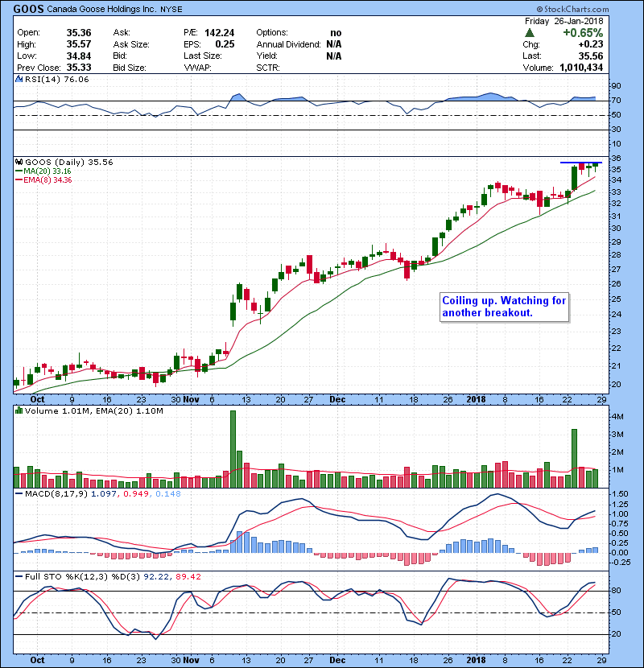Click the candlestick icon beside GOOS (Daily)
This screenshot has width=644, height=668.
(19, 162)
